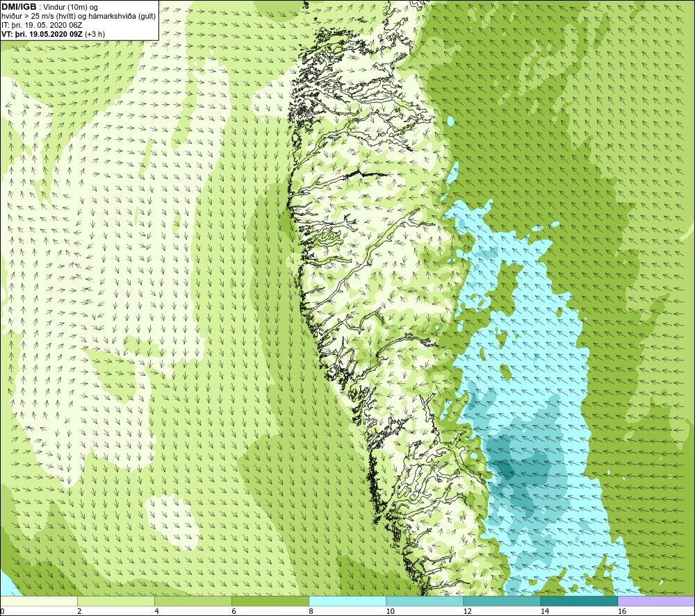Click the legend scale label '8'
This screenshot has height=616, width=695.
pyautogui.click(x=311, y=612)
